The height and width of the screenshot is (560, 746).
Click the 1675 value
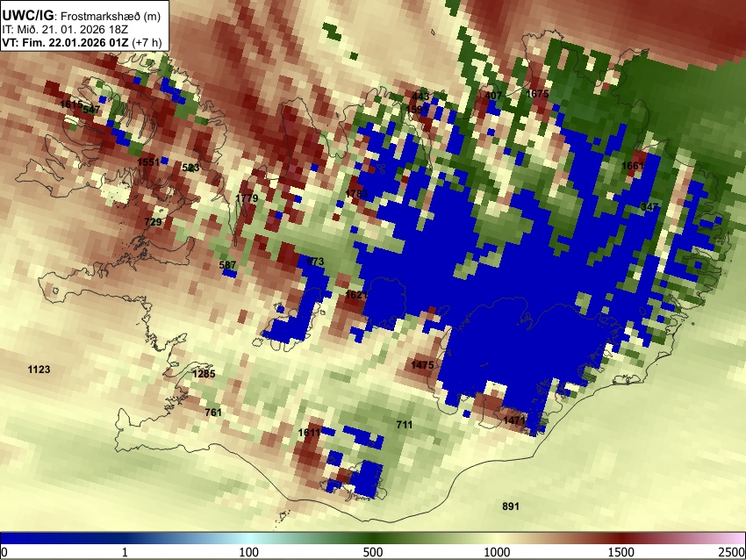(x=538, y=94)
